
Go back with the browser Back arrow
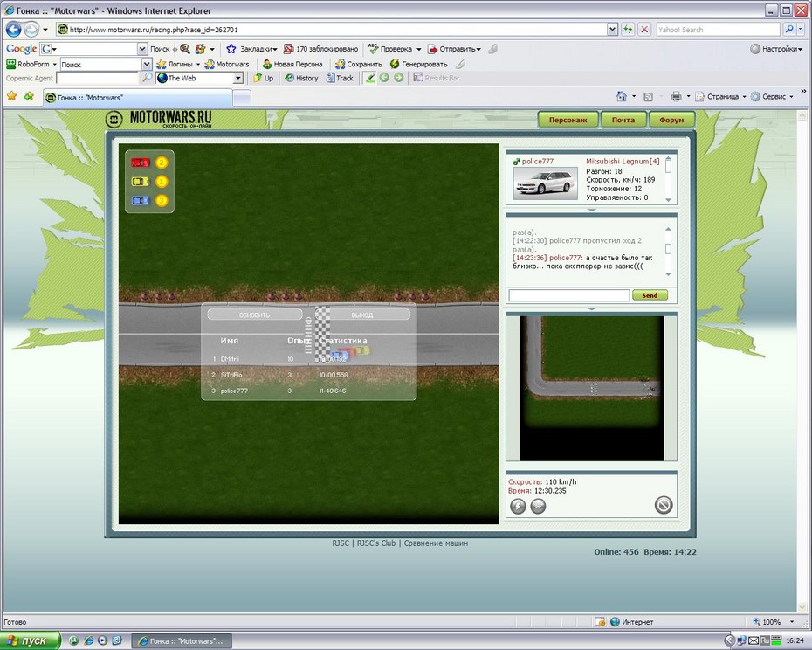[13, 30]
